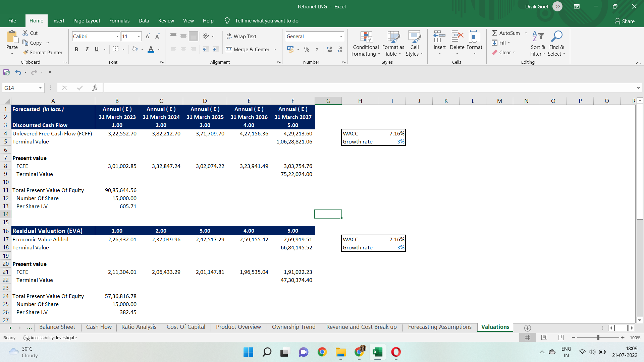Open the File menu
The height and width of the screenshot is (362, 644).
(x=12, y=21)
